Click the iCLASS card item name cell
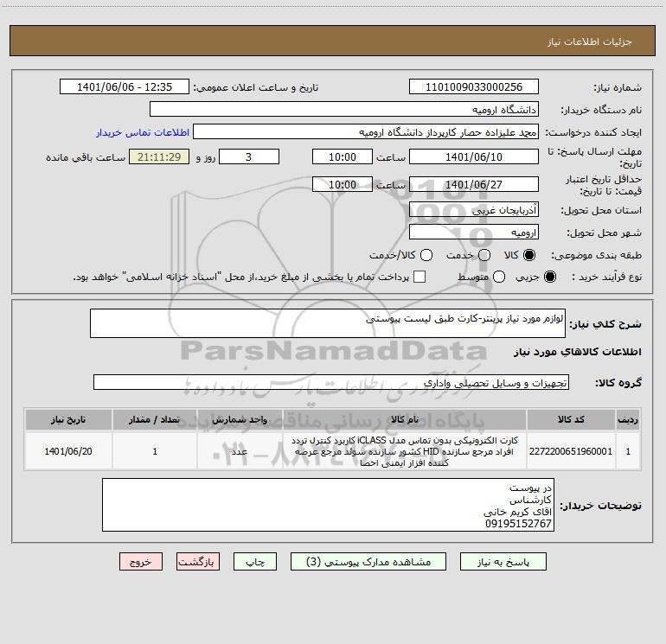This screenshot has height=644, width=666. (x=405, y=451)
